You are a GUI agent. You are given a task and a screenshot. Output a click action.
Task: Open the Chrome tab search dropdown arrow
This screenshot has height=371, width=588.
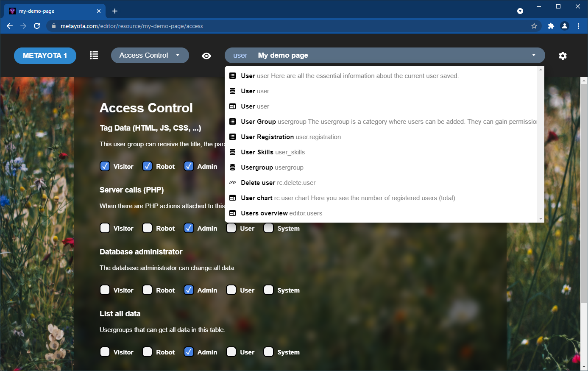(x=520, y=11)
